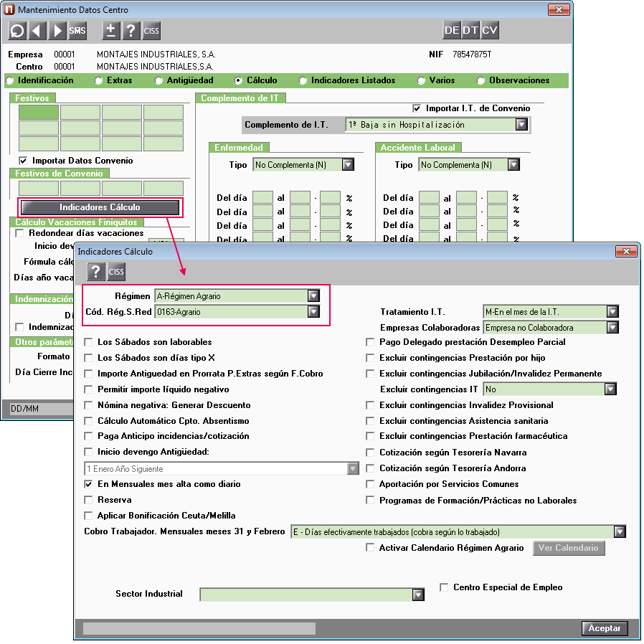Close the Indicadores Cálculo dialog

[625, 251]
